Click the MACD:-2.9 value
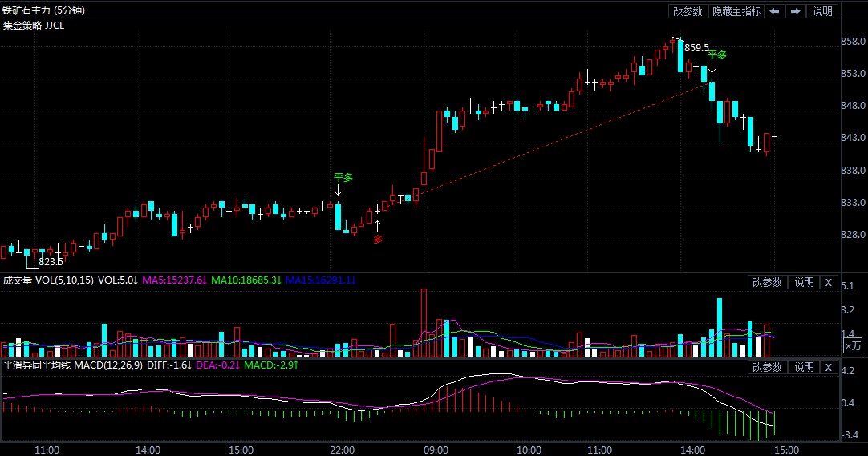The width and height of the screenshot is (868, 456). tap(271, 365)
